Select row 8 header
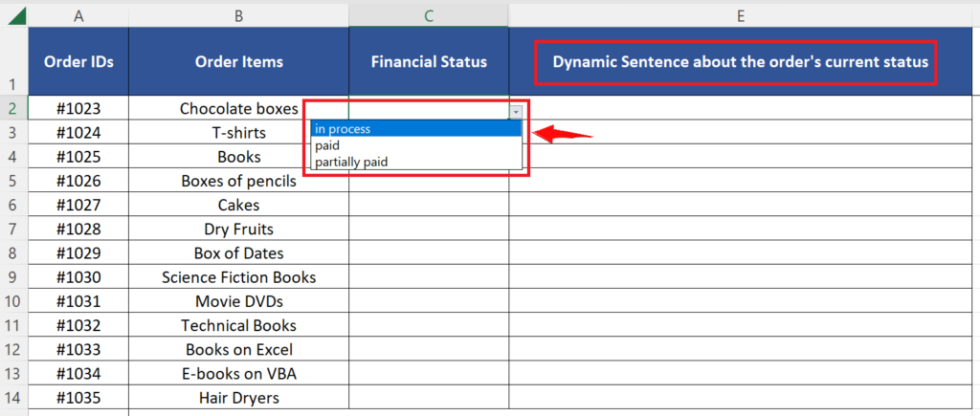Image resolution: width=980 pixels, height=416 pixels. [x=13, y=253]
